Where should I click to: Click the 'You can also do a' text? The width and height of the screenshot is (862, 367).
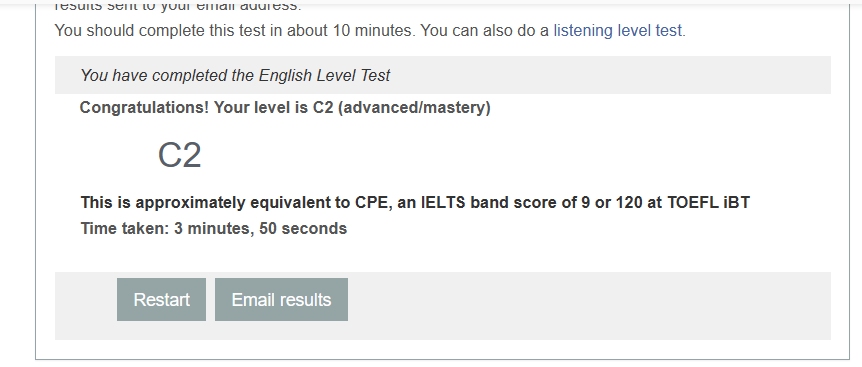point(485,30)
